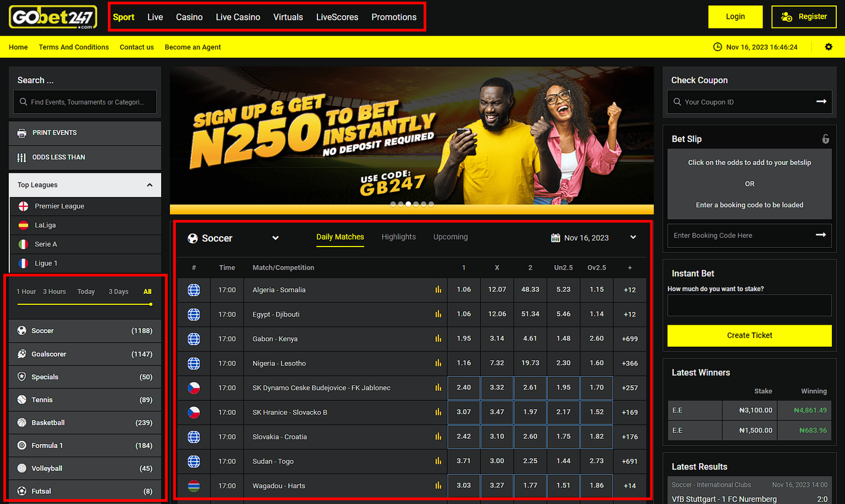The height and width of the screenshot is (504, 845).
Task: Select the 1 Hour time filter
Action: [x=26, y=291]
